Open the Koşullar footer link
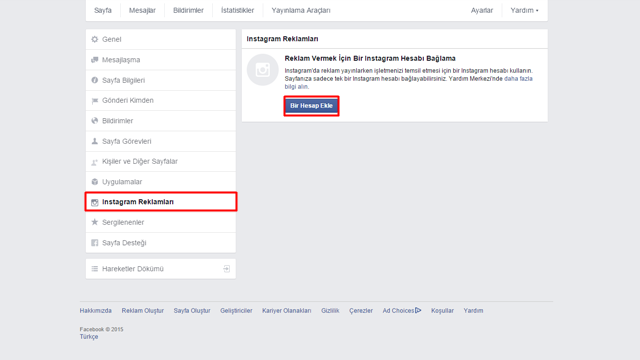Viewport: 640px width, 360px height. (x=442, y=311)
